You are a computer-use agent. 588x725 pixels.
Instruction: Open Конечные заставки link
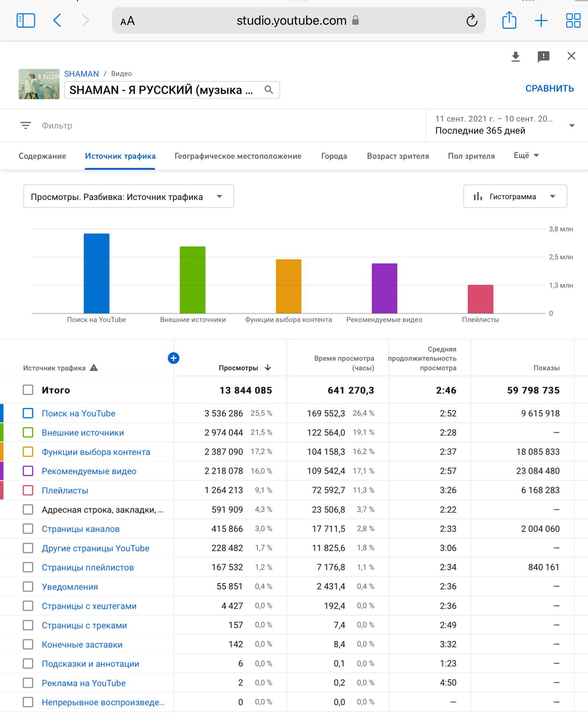point(82,645)
